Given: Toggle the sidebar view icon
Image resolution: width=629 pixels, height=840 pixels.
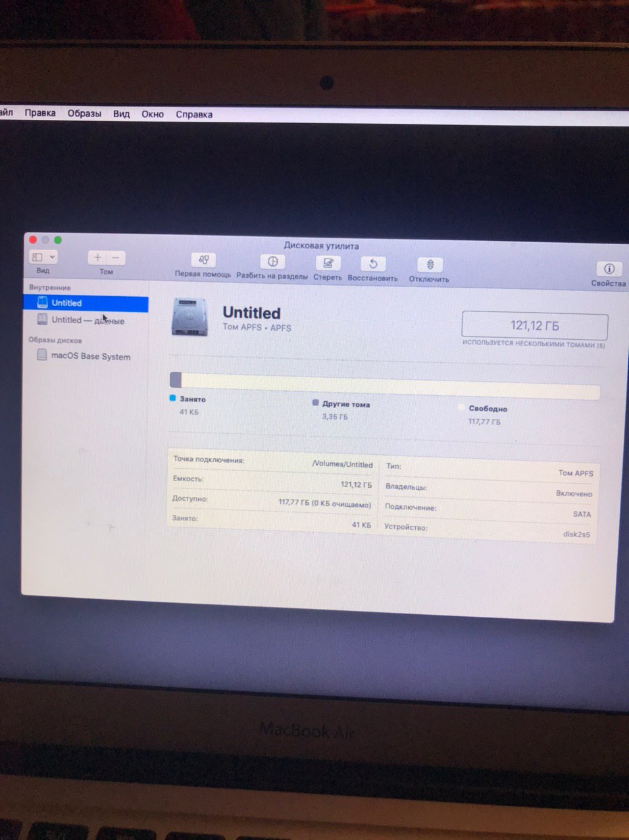Looking at the screenshot, I should [x=38, y=257].
